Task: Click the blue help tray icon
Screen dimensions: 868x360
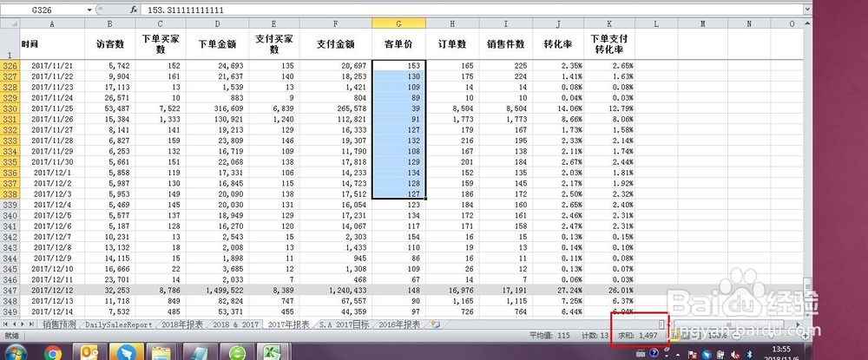Action: [654, 352]
